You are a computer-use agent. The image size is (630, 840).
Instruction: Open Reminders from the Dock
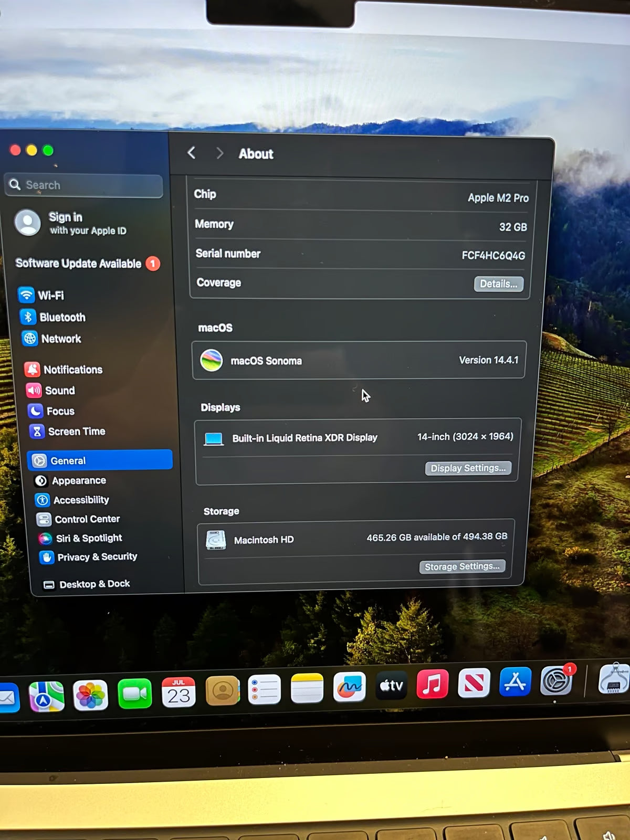point(264,689)
